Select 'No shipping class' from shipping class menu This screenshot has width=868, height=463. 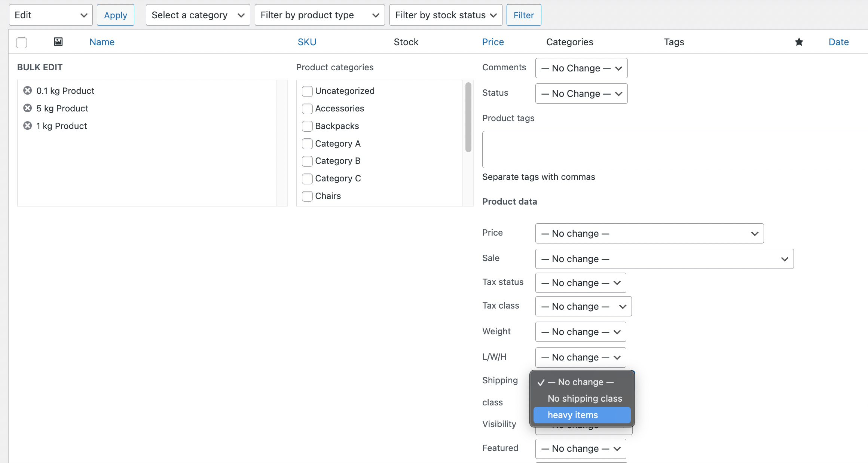coord(584,398)
